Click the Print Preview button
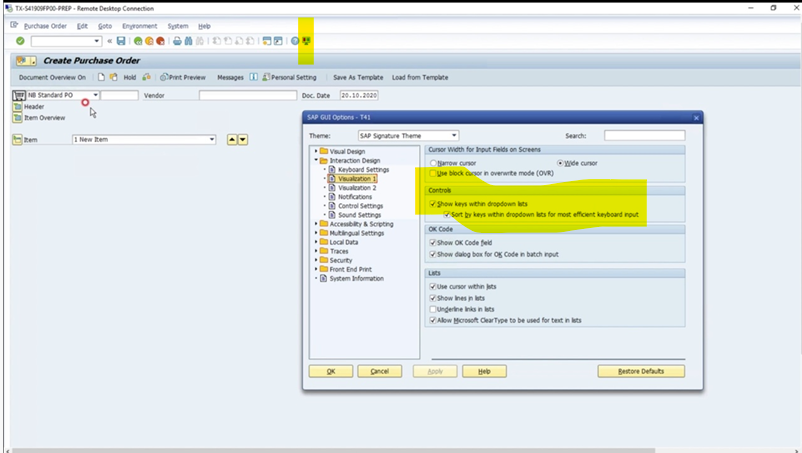 point(183,77)
